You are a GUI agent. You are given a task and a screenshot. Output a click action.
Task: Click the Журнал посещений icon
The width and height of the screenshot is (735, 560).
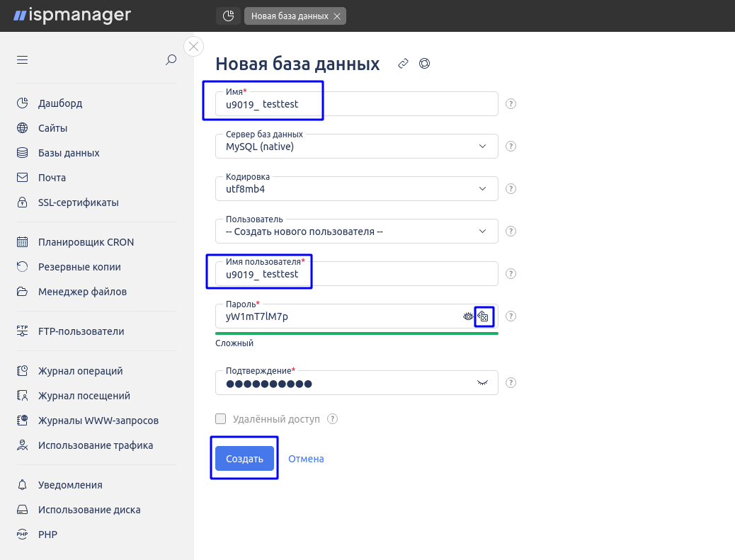[x=22, y=396]
